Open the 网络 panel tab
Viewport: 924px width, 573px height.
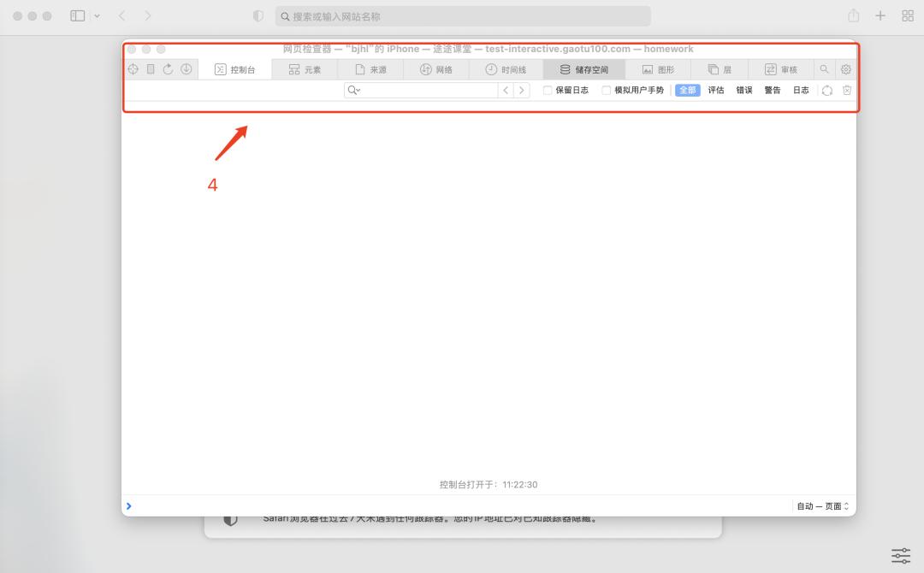437,69
